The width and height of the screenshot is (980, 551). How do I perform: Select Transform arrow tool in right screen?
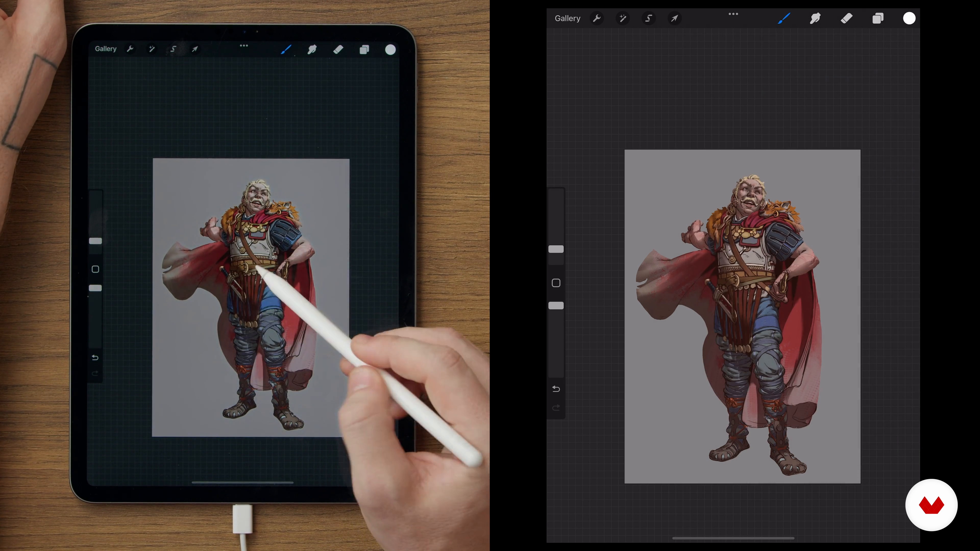coord(674,18)
